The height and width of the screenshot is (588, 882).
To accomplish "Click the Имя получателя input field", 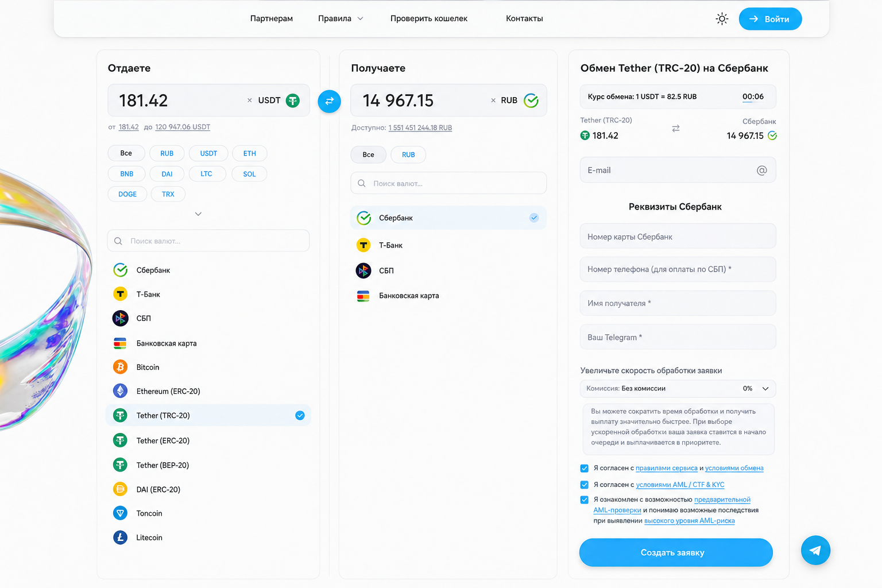I will 678,303.
